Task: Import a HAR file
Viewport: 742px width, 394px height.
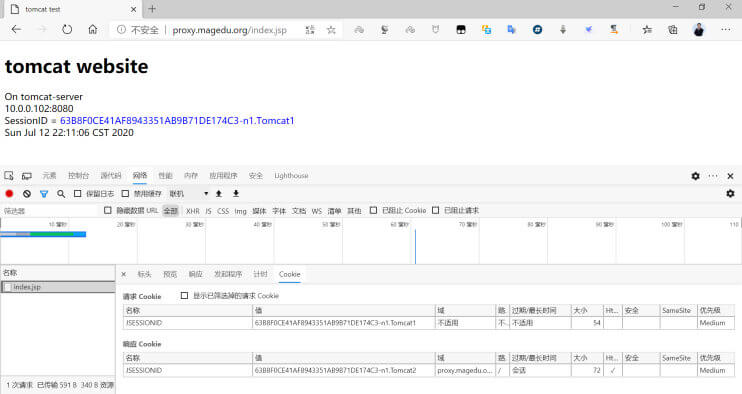Action: pyautogui.click(x=219, y=193)
